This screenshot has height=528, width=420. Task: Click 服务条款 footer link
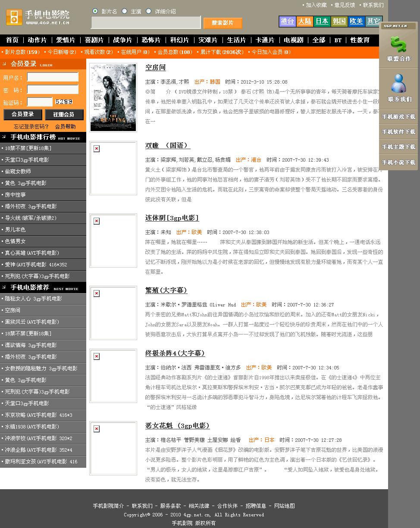click(x=170, y=506)
